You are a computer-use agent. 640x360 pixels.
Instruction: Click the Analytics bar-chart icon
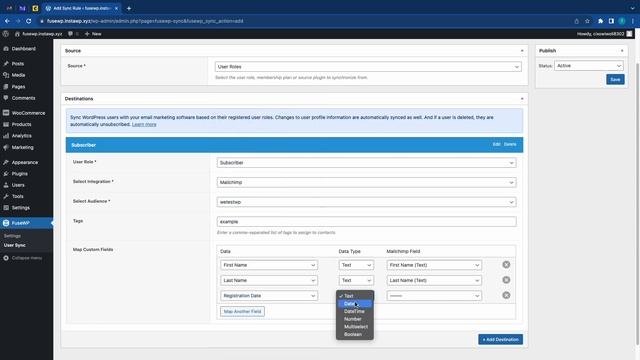[x=6, y=136]
